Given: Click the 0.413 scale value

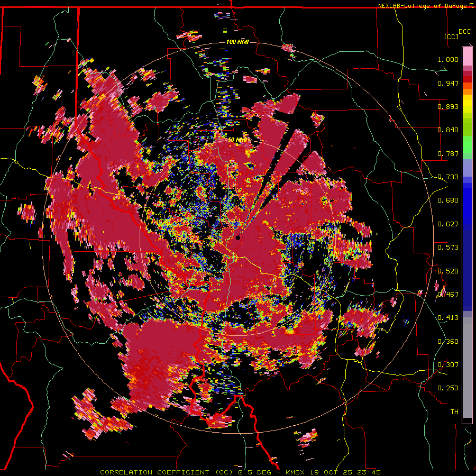Looking at the screenshot, I should (x=448, y=318).
